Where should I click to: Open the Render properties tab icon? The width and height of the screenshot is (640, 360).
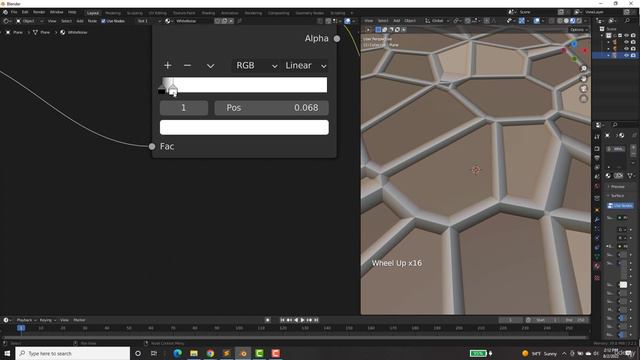(597, 149)
